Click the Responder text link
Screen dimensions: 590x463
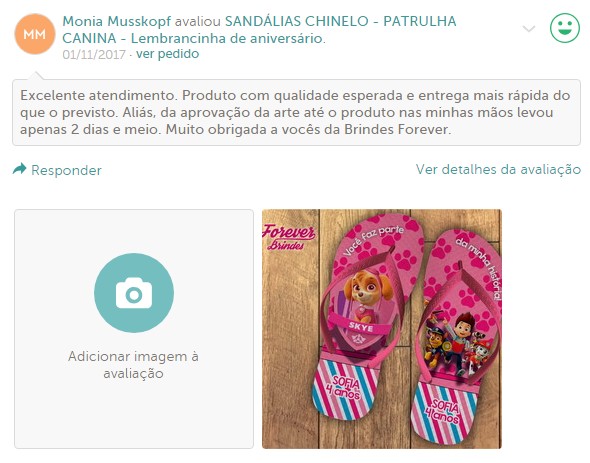coord(66,170)
